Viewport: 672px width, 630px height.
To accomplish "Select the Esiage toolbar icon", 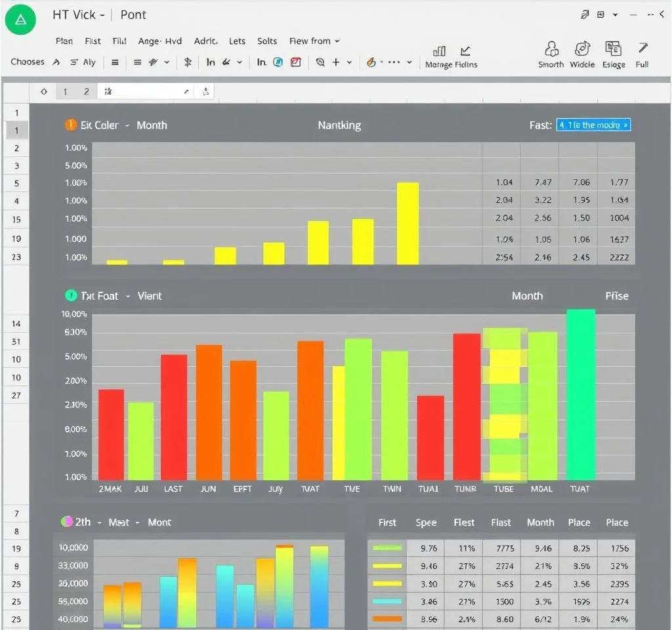I will [614, 49].
